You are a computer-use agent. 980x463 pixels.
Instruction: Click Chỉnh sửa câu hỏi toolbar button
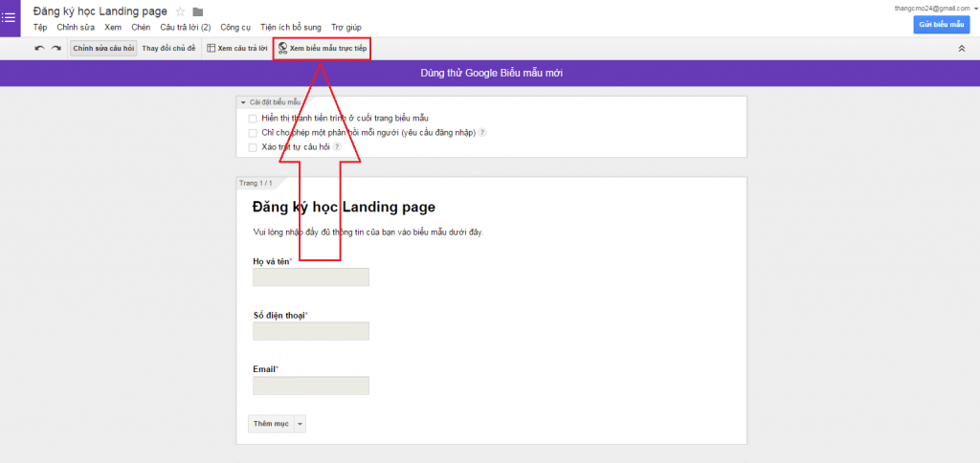[x=103, y=48]
